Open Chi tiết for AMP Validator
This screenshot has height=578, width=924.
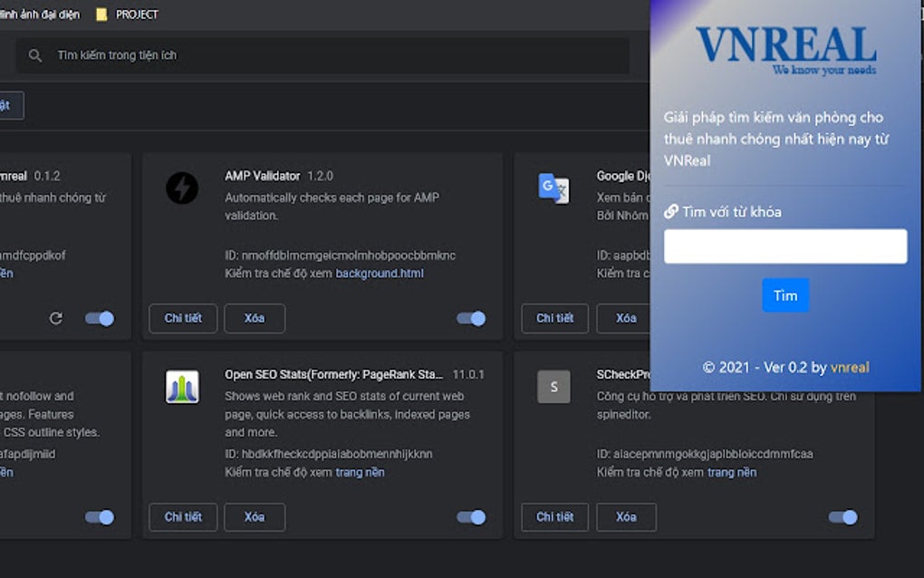pyautogui.click(x=183, y=318)
